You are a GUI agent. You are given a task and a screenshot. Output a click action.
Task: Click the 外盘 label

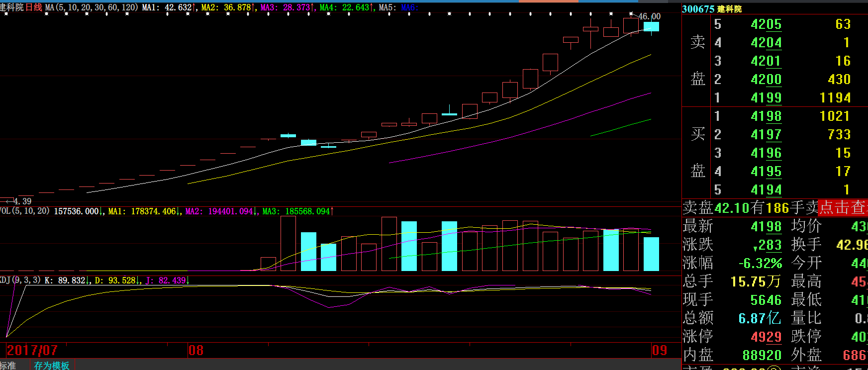point(806,355)
